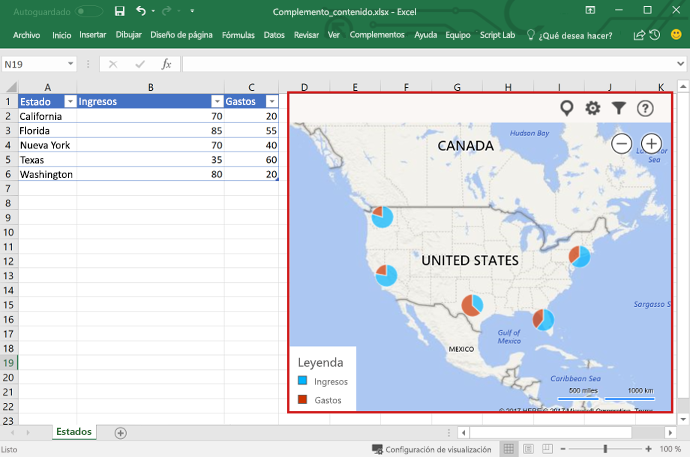The height and width of the screenshot is (457, 690).
Task: Expand the formula bar chevron
Action: click(680, 64)
